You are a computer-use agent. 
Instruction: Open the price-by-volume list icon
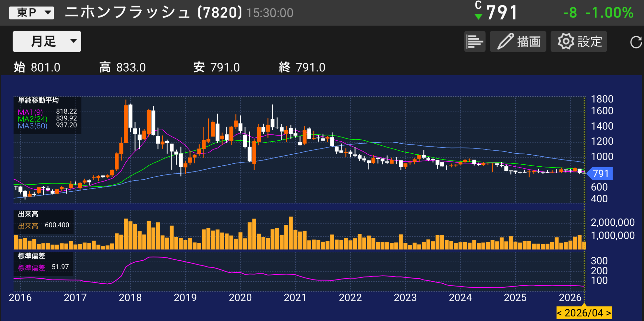475,42
